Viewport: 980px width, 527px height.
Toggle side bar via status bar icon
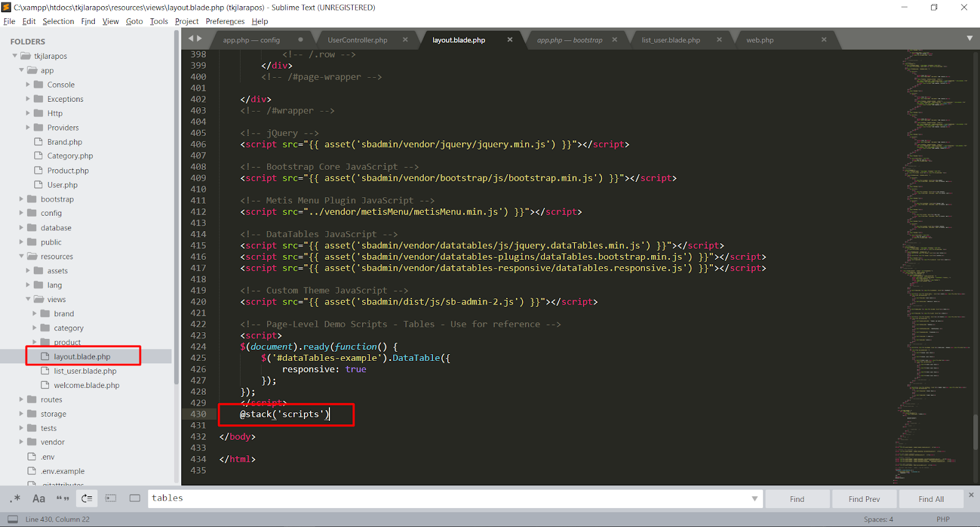pyautogui.click(x=12, y=519)
